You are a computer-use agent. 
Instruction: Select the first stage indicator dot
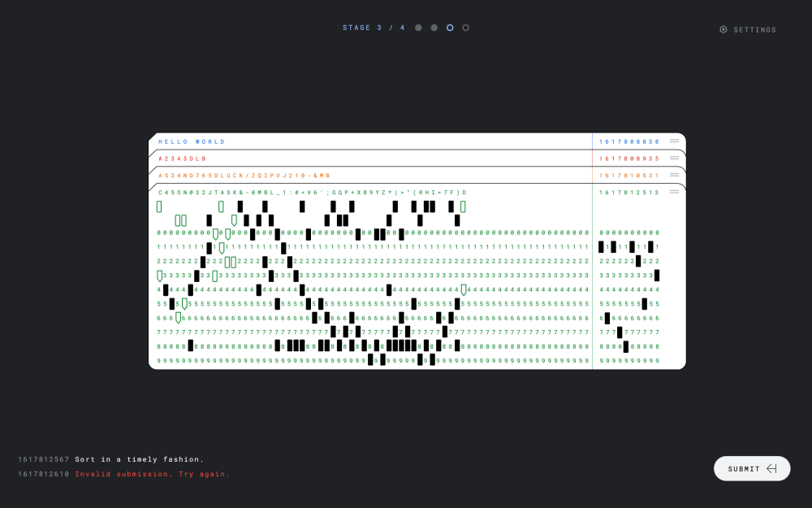(x=418, y=28)
